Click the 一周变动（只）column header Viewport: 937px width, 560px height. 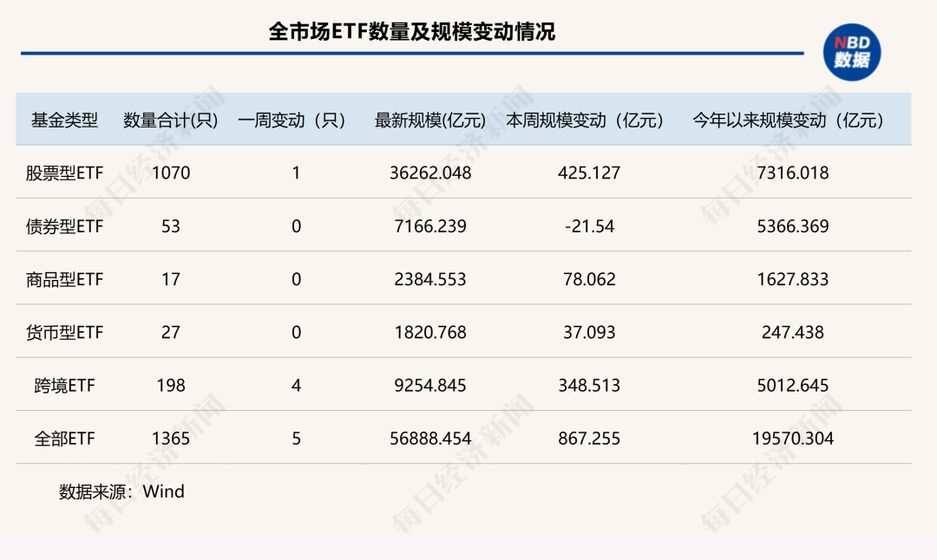click(292, 120)
